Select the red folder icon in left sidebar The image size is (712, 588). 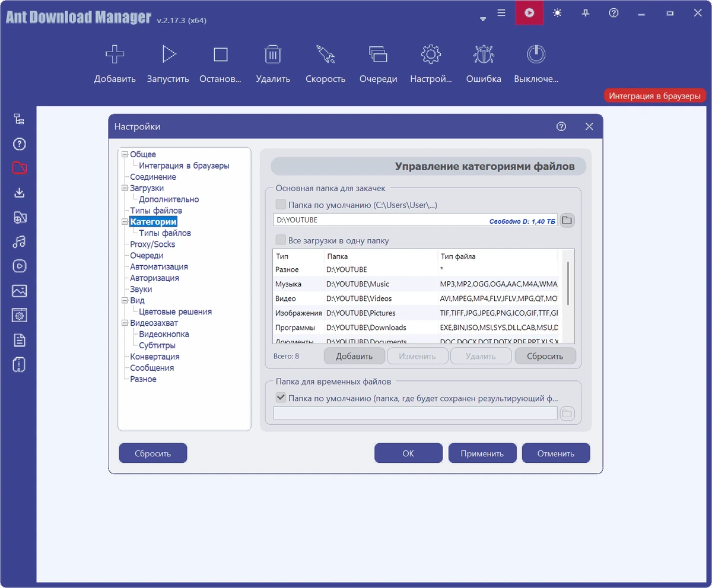click(x=19, y=168)
